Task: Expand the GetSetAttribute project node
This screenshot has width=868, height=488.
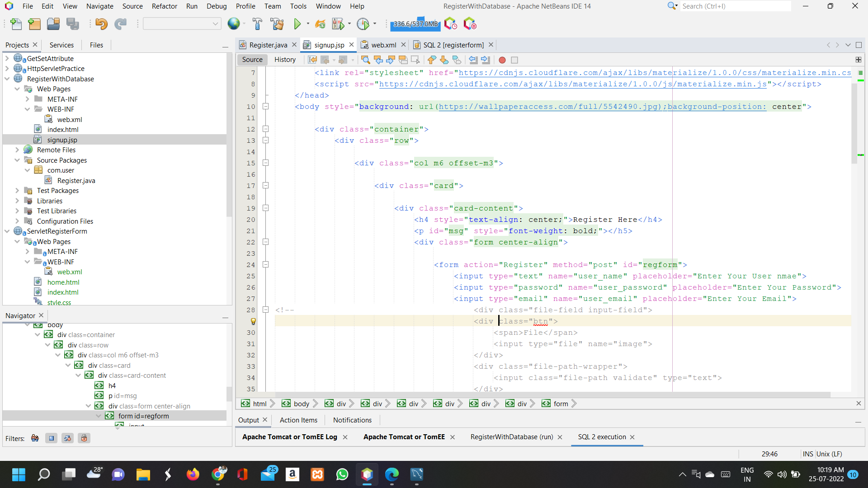Action: [x=7, y=58]
